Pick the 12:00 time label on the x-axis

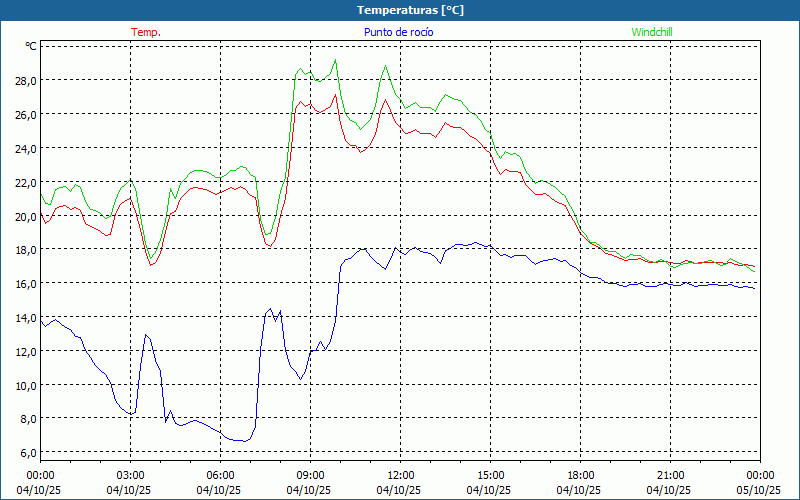(400, 475)
